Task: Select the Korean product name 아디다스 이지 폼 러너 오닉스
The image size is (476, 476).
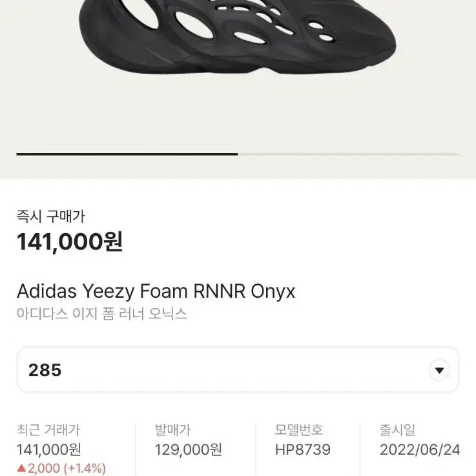Action: click(x=101, y=314)
